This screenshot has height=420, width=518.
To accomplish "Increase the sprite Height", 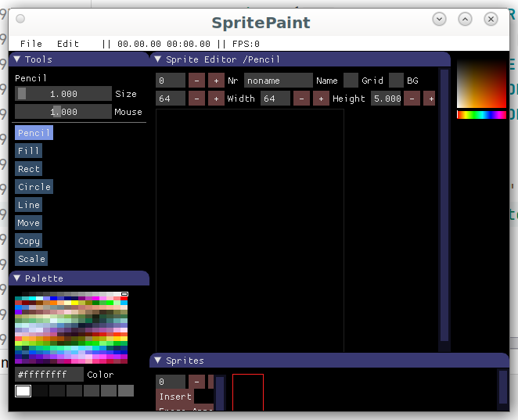I will pos(321,99).
